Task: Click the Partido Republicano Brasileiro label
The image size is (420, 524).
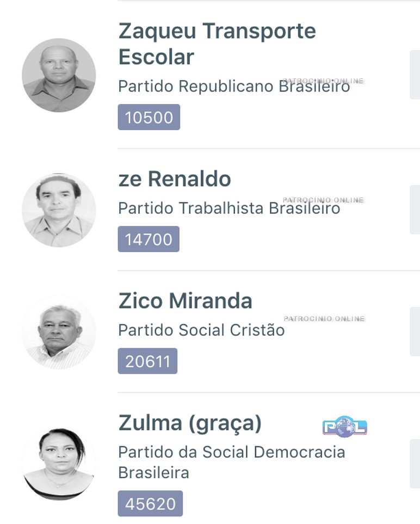Action: (234, 86)
